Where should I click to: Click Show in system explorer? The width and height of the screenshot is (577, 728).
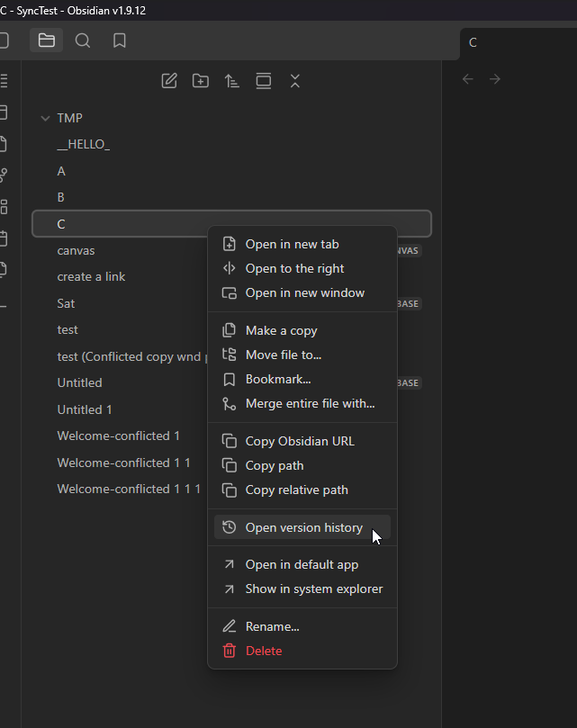[x=314, y=589]
